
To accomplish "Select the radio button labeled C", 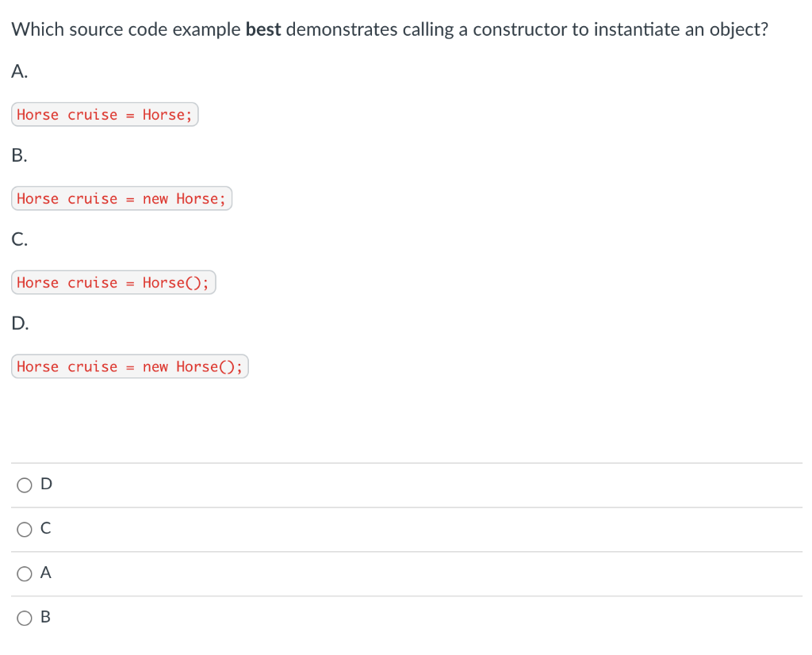I will point(25,529).
